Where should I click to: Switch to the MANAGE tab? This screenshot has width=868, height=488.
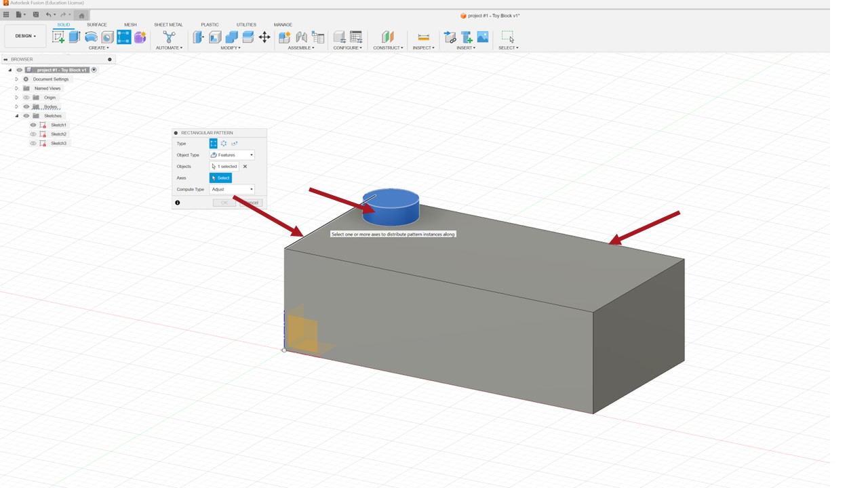coord(283,24)
